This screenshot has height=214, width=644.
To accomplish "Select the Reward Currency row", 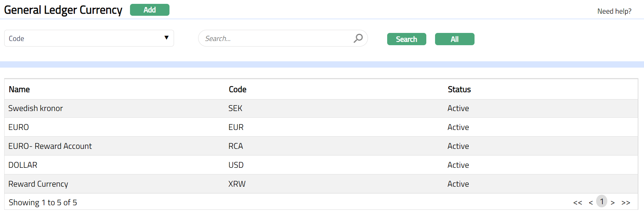I will tap(38, 184).
